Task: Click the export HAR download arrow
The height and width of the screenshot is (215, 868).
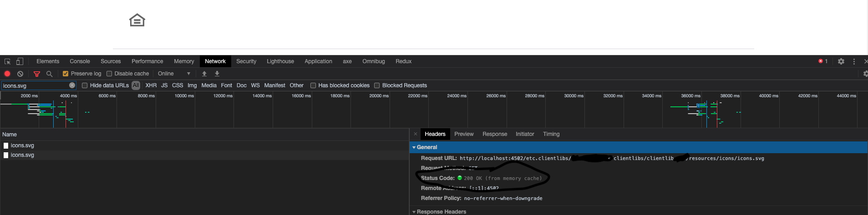Action: (x=217, y=74)
